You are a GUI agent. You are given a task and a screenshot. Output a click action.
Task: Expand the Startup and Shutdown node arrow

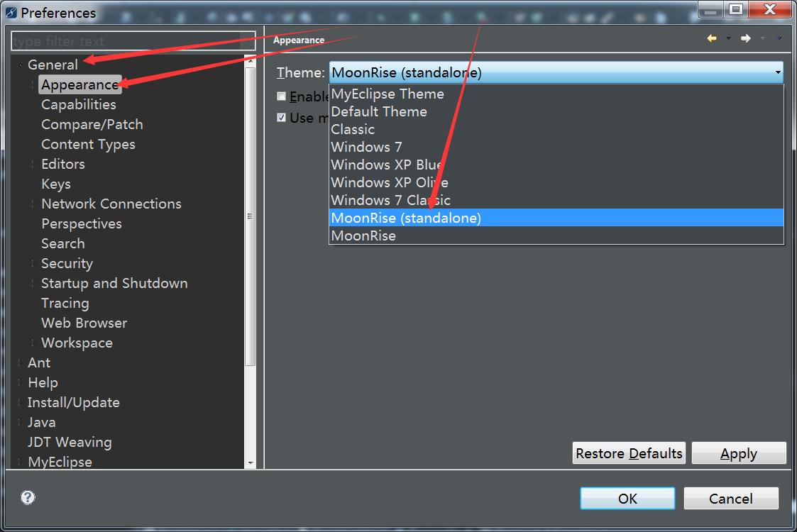point(33,283)
